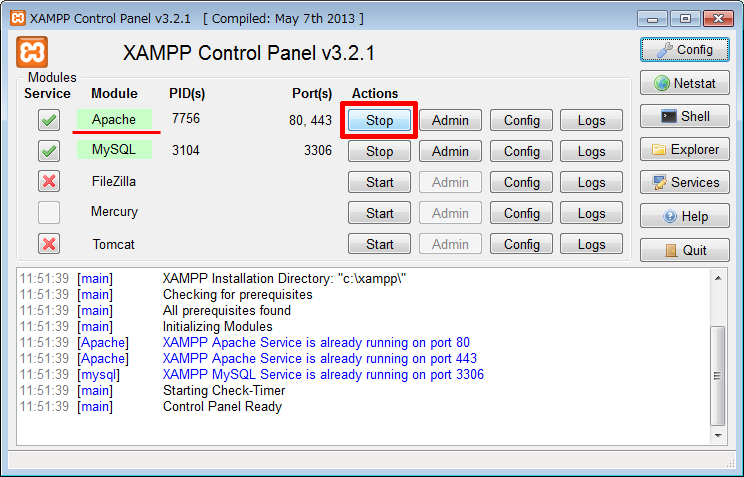744x477 pixels.
Task: Click the Apache PID 7756
Action: (x=186, y=118)
